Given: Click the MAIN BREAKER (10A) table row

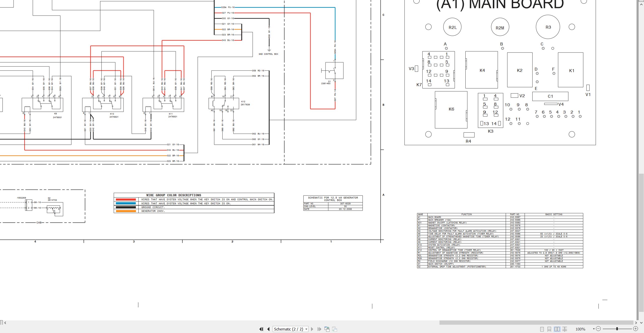Looking at the screenshot, I should (500, 220).
